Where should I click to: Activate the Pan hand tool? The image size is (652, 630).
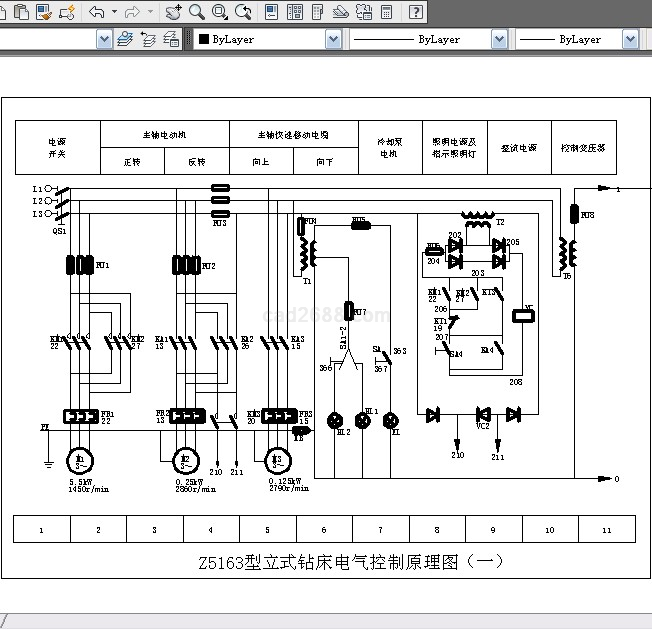tap(174, 12)
